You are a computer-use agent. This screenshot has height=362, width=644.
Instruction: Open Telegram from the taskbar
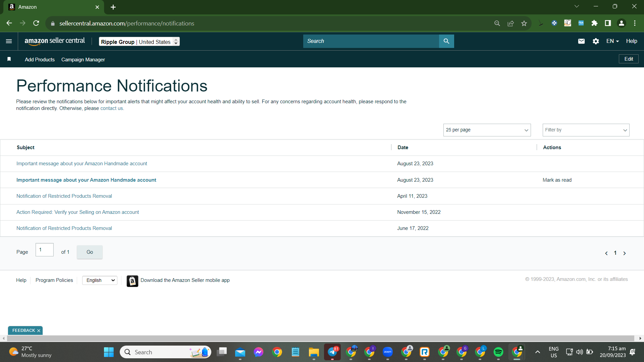pyautogui.click(x=332, y=352)
